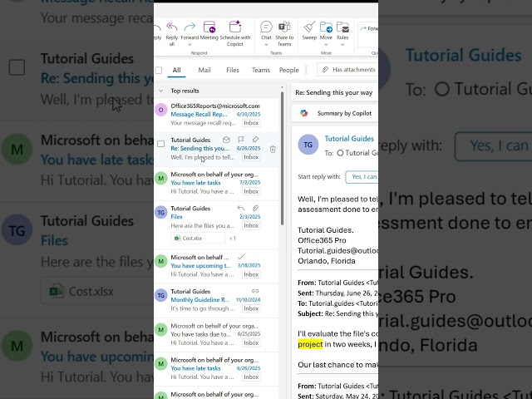The image size is (532, 399).
Task: Pin the Re: Sending this you... email
Action: coord(255,140)
